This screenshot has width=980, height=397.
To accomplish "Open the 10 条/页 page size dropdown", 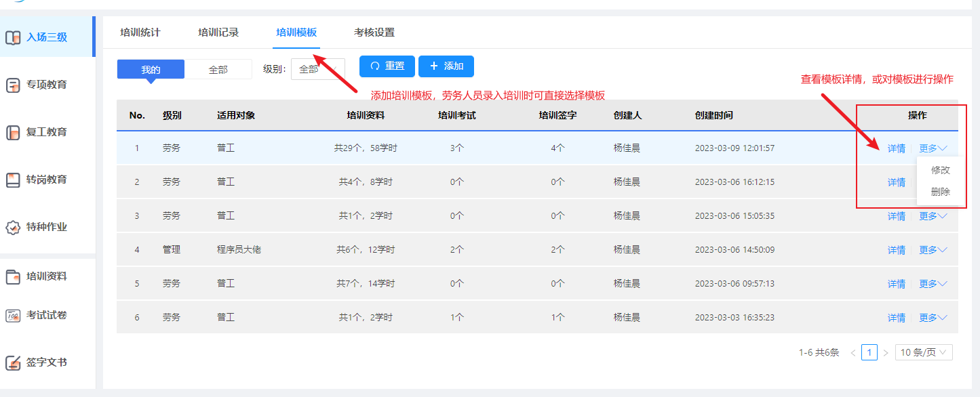I will click(x=924, y=352).
